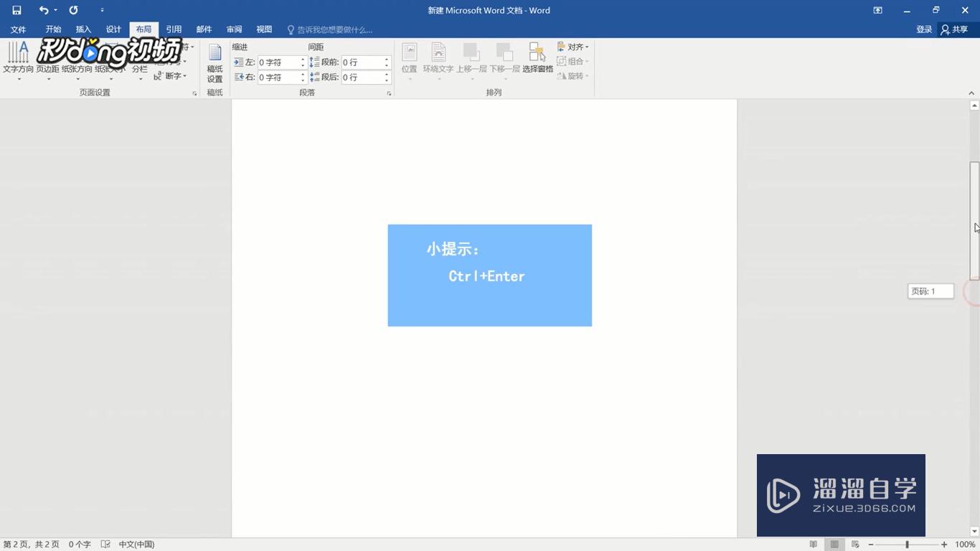Switch to Read Mode view
The image size is (980, 551).
click(x=814, y=545)
